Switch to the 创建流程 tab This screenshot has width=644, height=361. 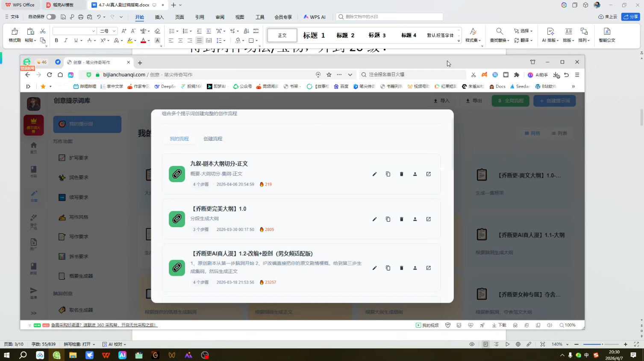(212, 138)
